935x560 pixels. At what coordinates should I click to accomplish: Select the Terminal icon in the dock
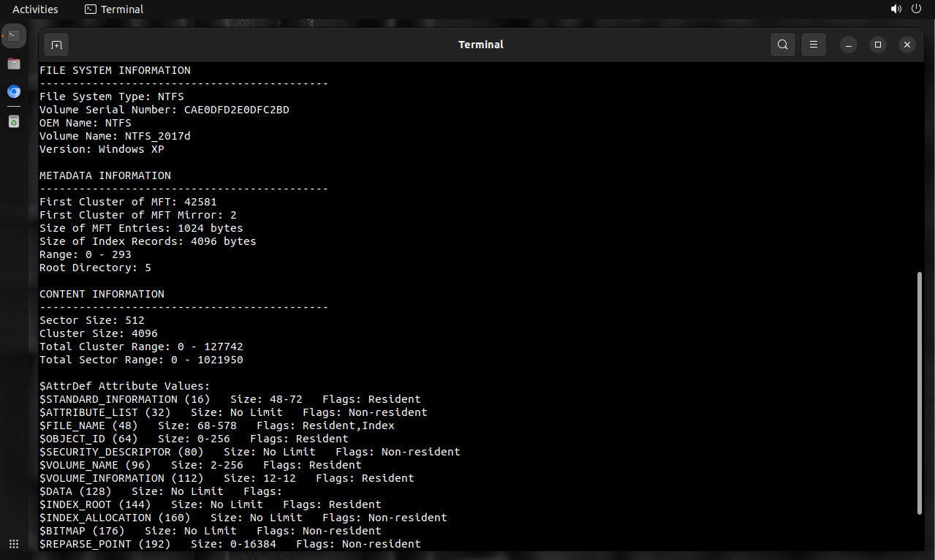click(x=14, y=35)
